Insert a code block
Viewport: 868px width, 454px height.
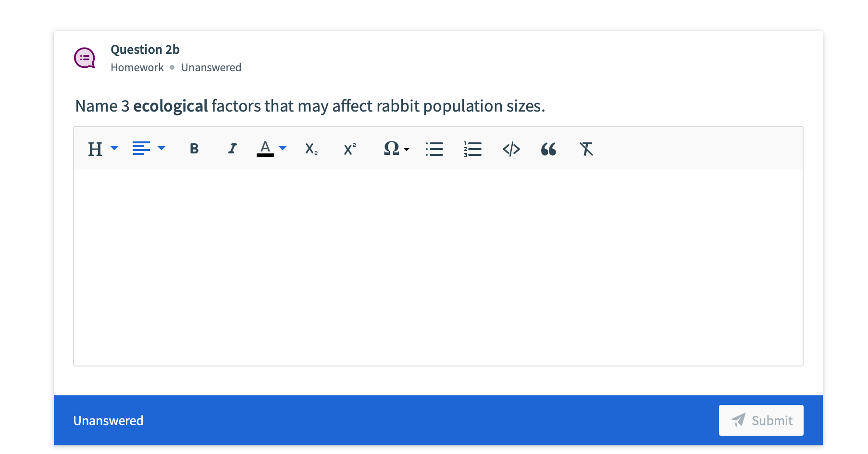tap(511, 149)
